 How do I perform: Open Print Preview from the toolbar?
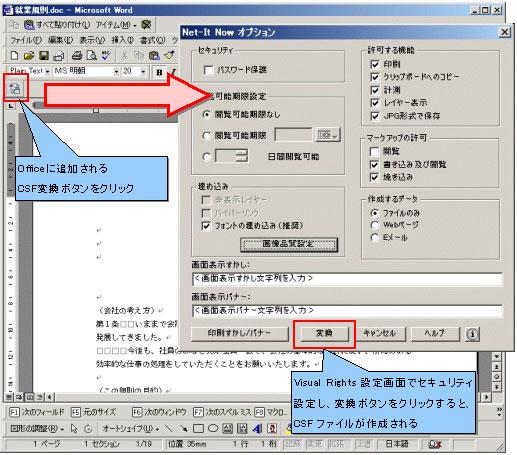(92, 55)
